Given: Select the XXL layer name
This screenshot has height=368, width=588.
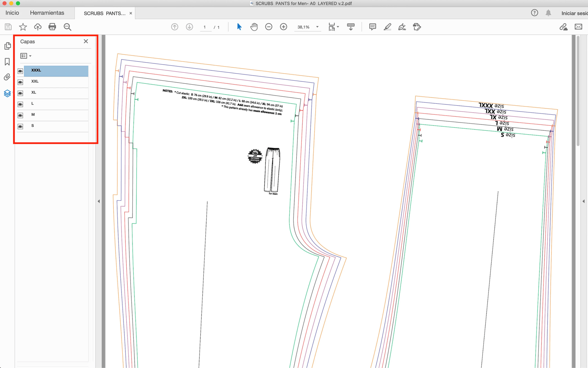Looking at the screenshot, I should coord(35,81).
